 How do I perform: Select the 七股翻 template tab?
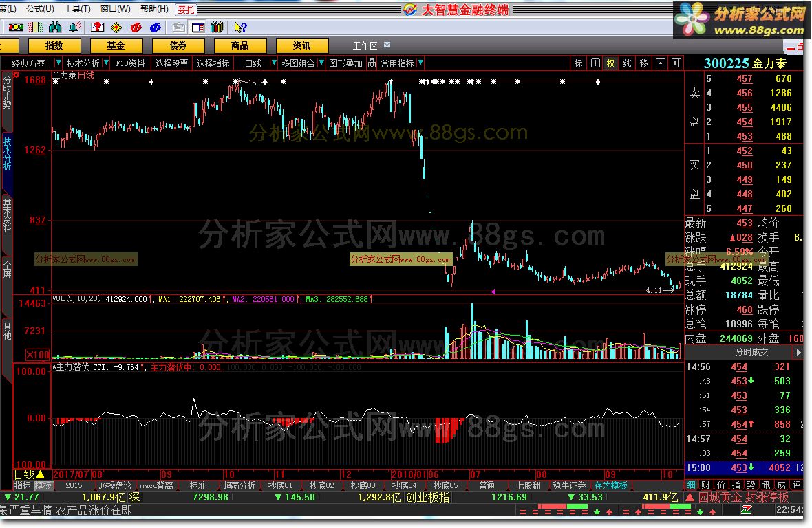[x=528, y=485]
